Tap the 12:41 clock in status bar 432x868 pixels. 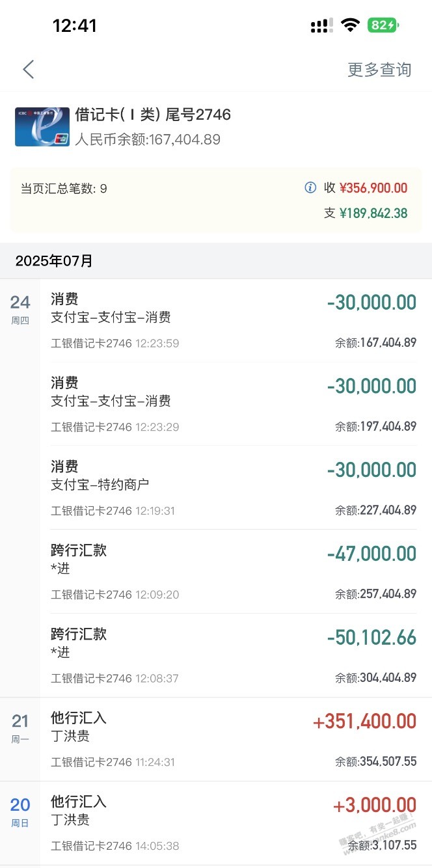tap(74, 25)
